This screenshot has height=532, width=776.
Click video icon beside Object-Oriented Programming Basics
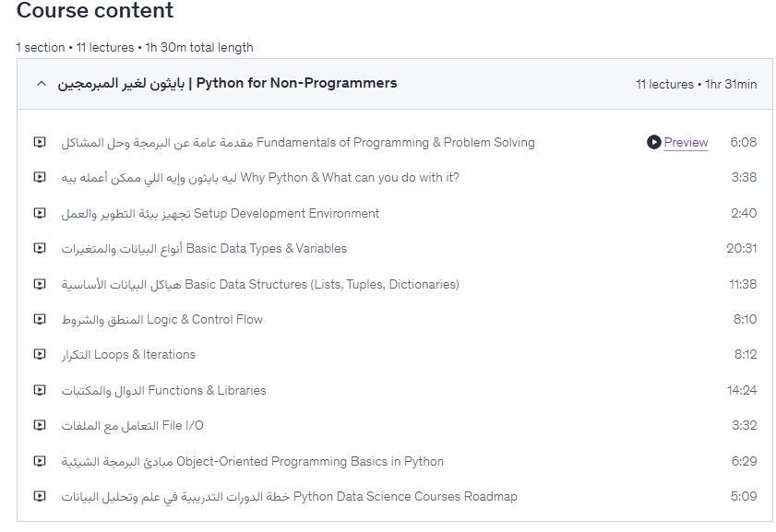[x=40, y=461]
